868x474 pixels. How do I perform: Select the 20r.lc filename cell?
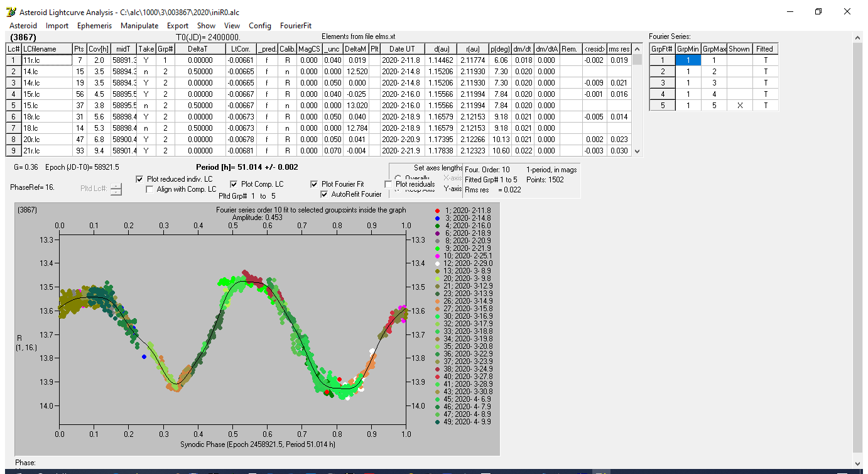(46, 140)
